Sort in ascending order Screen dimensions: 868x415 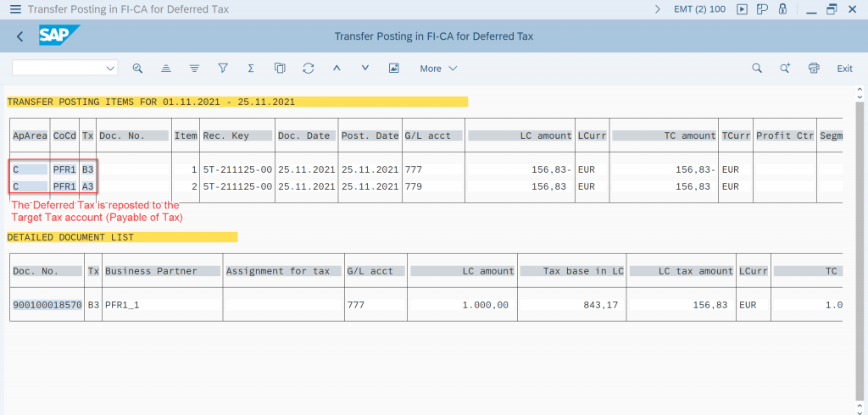coord(166,68)
